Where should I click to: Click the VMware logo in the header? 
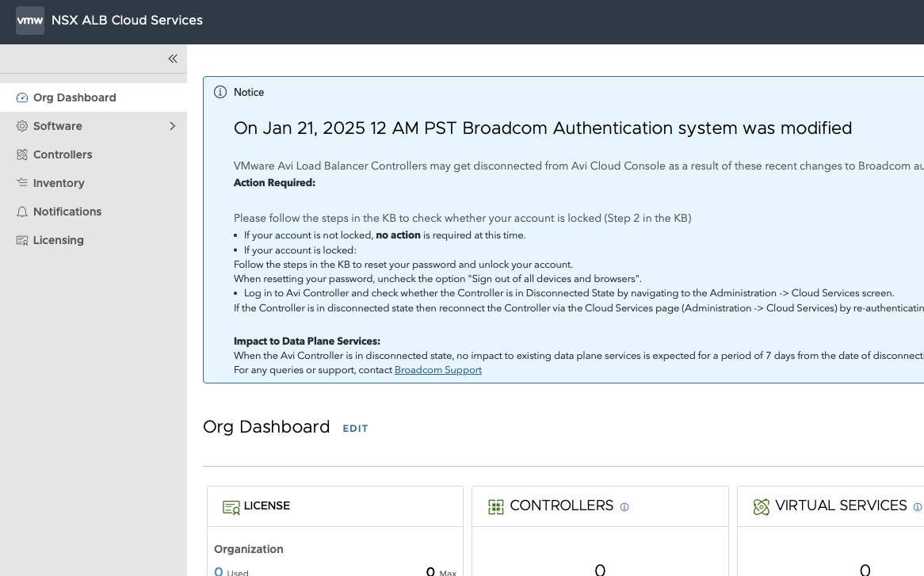click(x=30, y=21)
